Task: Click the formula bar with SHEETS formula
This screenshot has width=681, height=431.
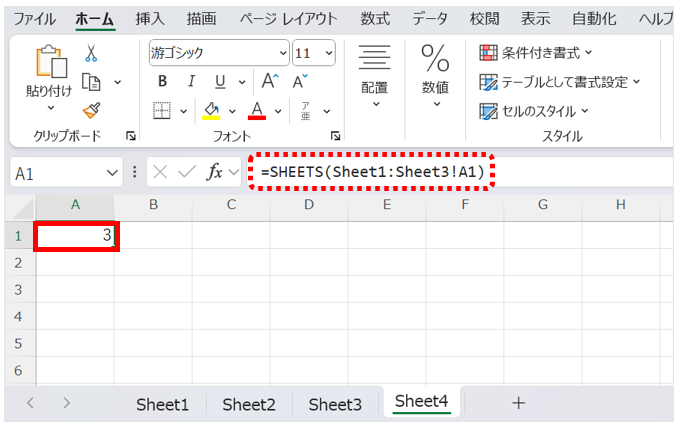Action: point(460,172)
